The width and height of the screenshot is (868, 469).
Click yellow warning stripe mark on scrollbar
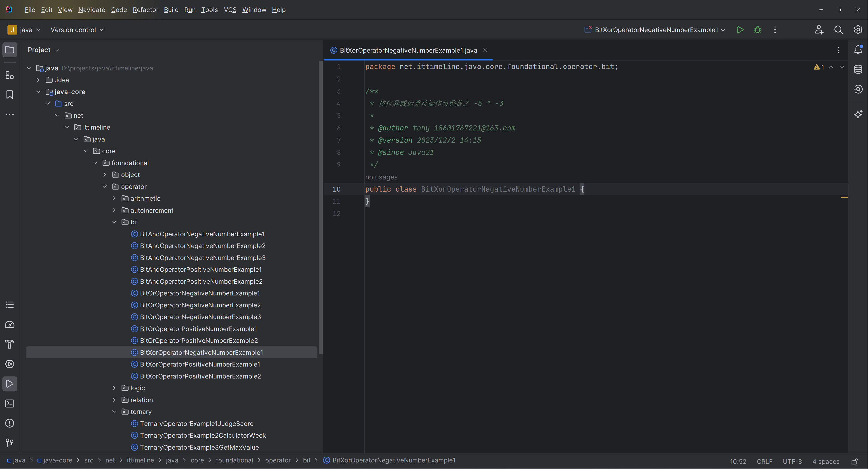coord(845,197)
